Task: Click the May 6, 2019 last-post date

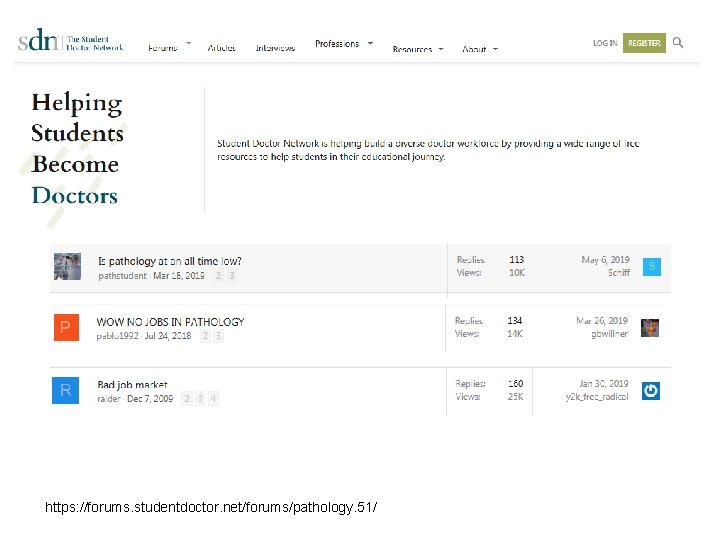Action: 605,260
